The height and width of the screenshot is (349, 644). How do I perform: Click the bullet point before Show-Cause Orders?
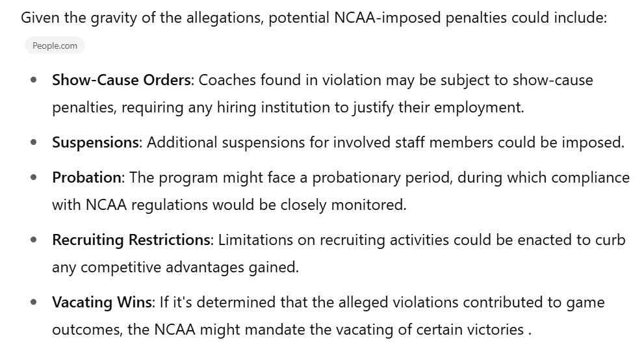coord(34,80)
